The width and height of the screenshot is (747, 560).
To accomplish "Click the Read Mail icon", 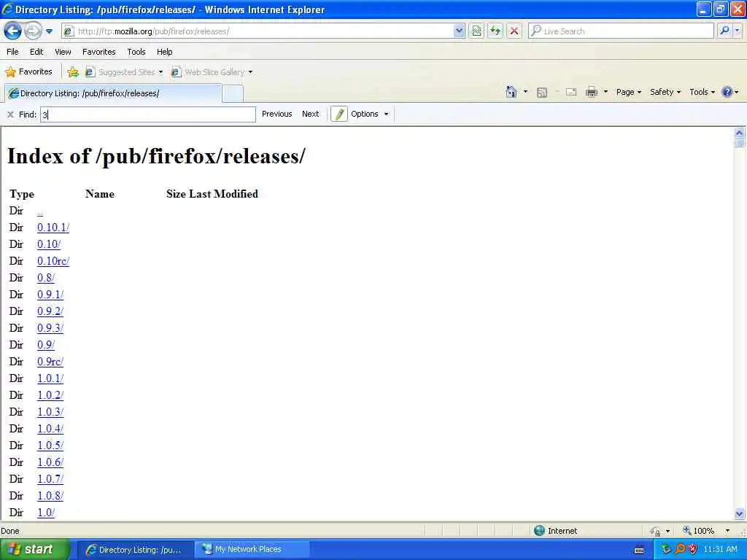I will [x=571, y=93].
